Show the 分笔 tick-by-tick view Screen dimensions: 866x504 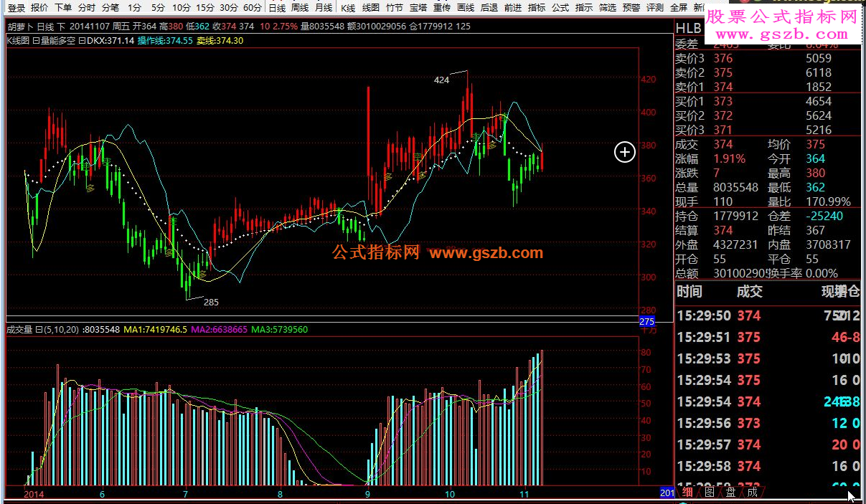[110, 8]
